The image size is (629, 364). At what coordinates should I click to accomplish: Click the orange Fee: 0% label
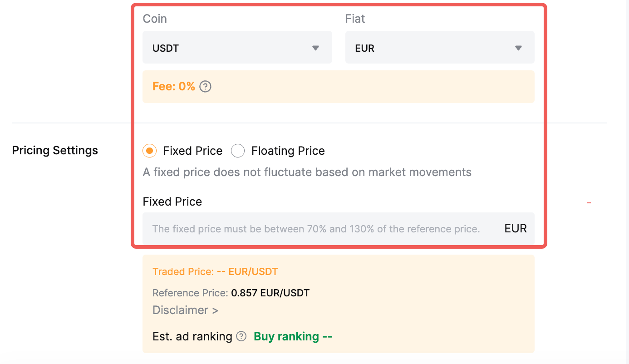coord(173,86)
